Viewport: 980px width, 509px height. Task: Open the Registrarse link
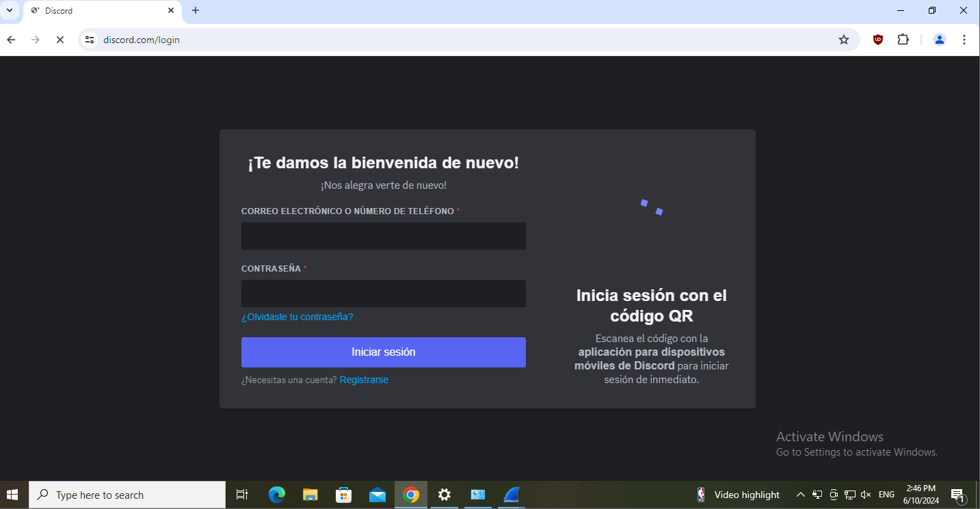point(364,380)
